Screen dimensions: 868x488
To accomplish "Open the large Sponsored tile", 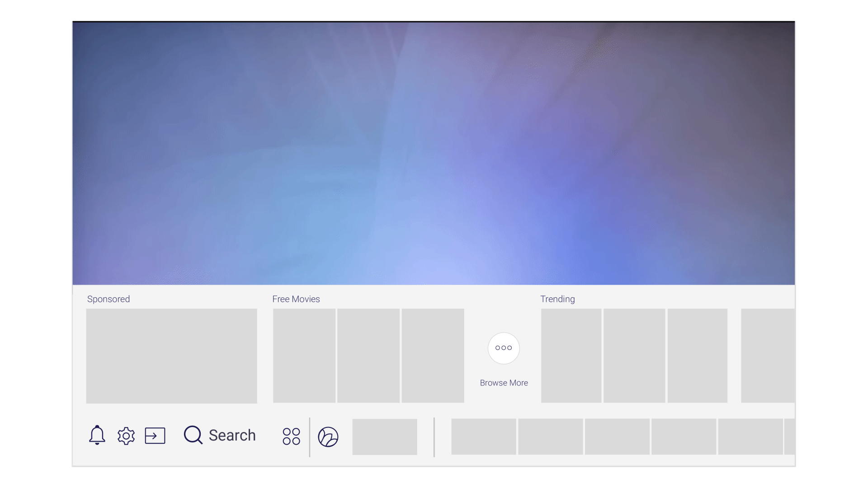I will pos(172,356).
